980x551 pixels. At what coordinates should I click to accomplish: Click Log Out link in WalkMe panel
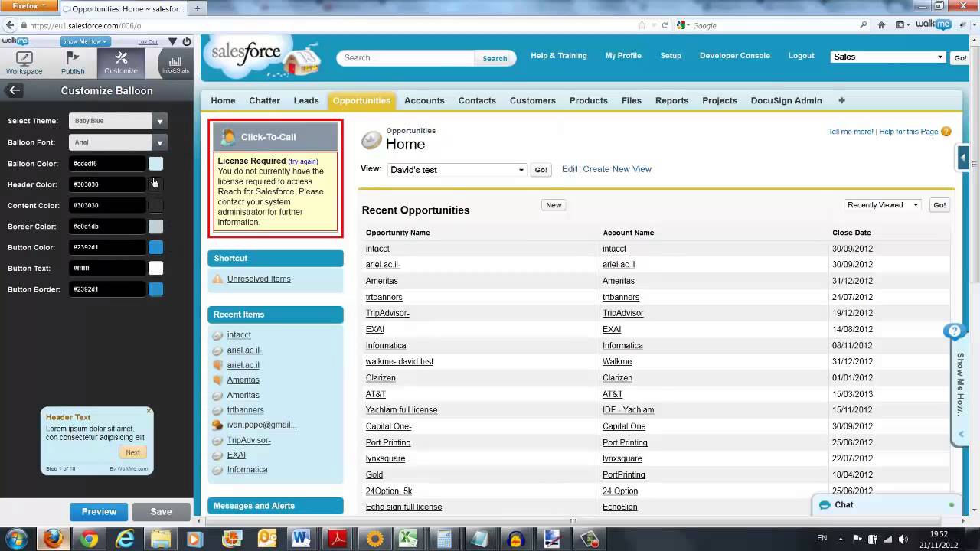148,42
